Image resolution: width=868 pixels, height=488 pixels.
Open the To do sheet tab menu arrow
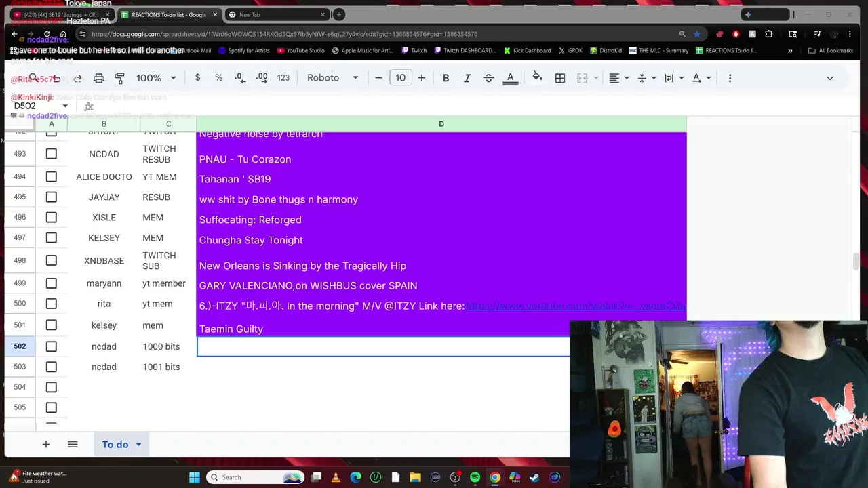coord(138,445)
